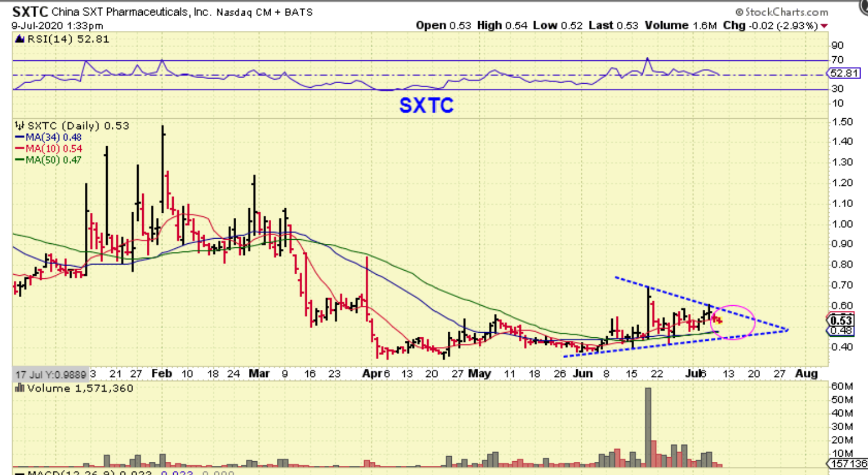Click the 90 level on the RSI axis
Image resolution: width=868 pixels, height=475 pixels.
837,45
